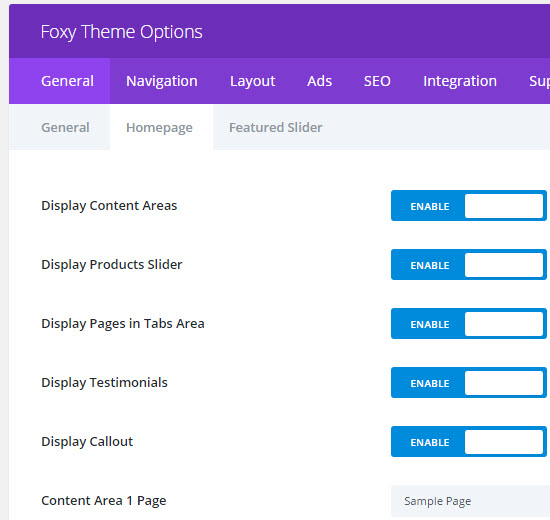
Task: Disable the Display Products Slider toggle
Action: (x=469, y=265)
